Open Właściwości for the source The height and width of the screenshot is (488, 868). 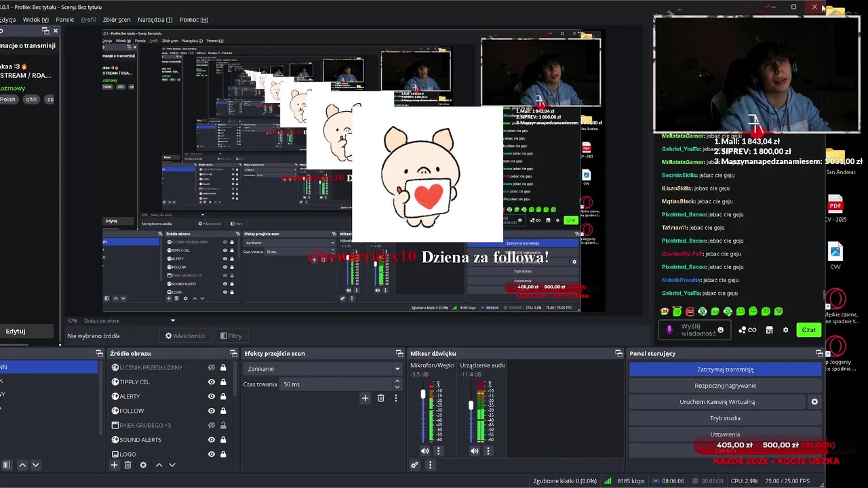tap(185, 335)
